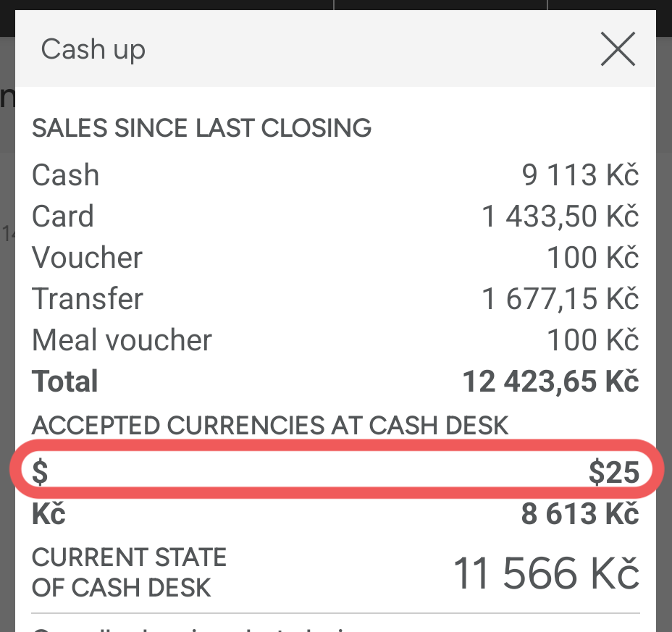Click the Current State of Cash Desk label

click(x=129, y=572)
